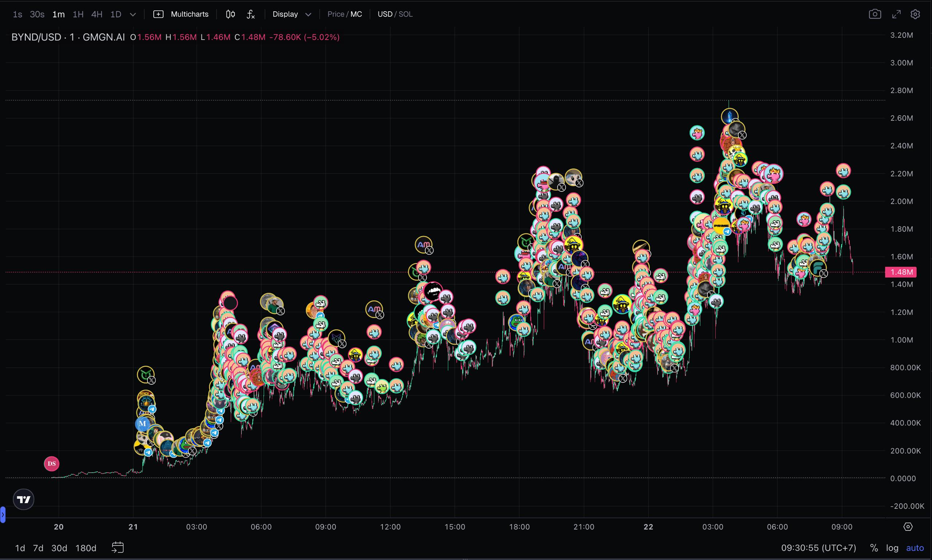Click the chart type candlestick icon

[x=230, y=14]
